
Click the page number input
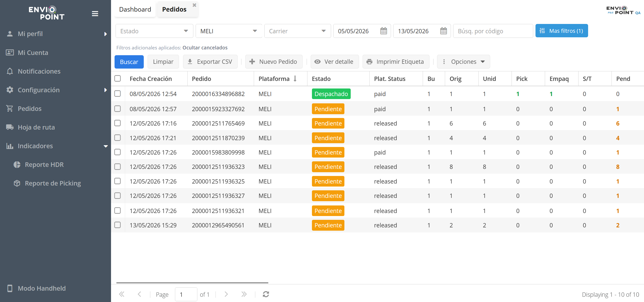[186, 294]
